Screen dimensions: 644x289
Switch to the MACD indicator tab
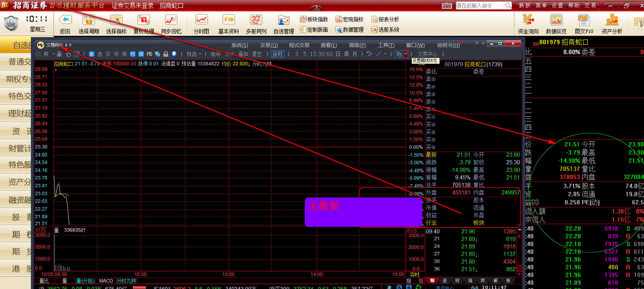coord(106,281)
